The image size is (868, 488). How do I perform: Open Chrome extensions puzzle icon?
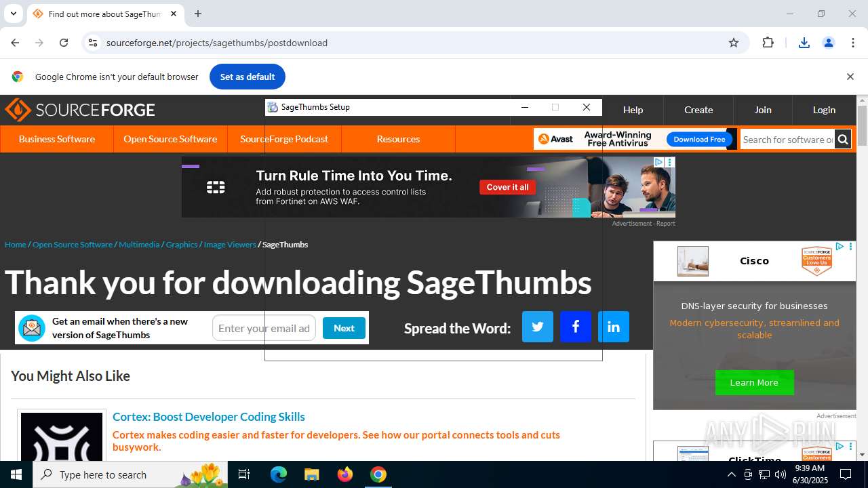[x=768, y=43]
